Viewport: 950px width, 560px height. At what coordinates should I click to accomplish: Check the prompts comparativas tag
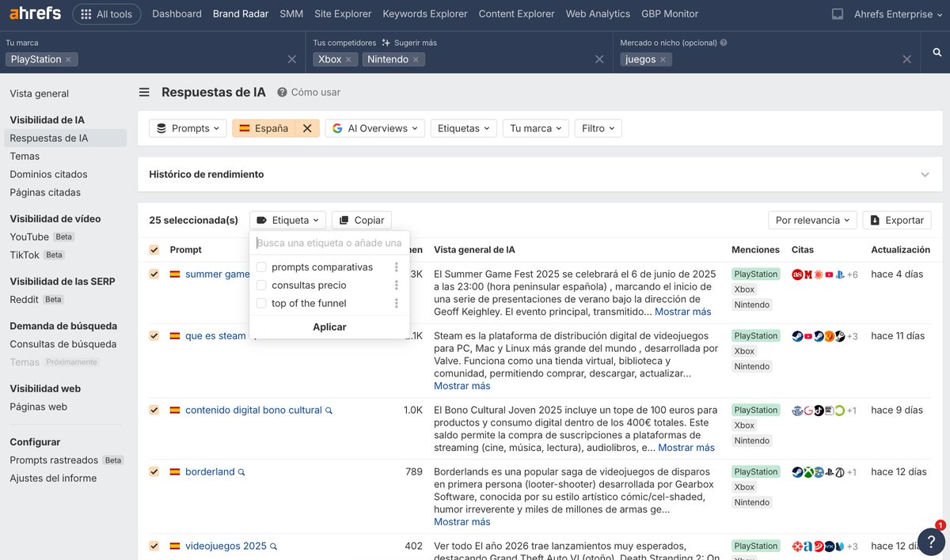tap(261, 267)
